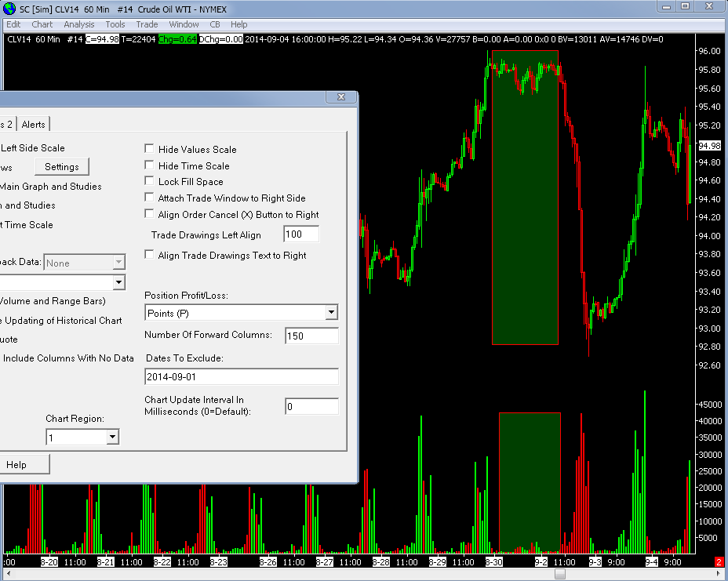The image size is (728, 581).
Task: Open the Edit menu
Action: coord(13,24)
